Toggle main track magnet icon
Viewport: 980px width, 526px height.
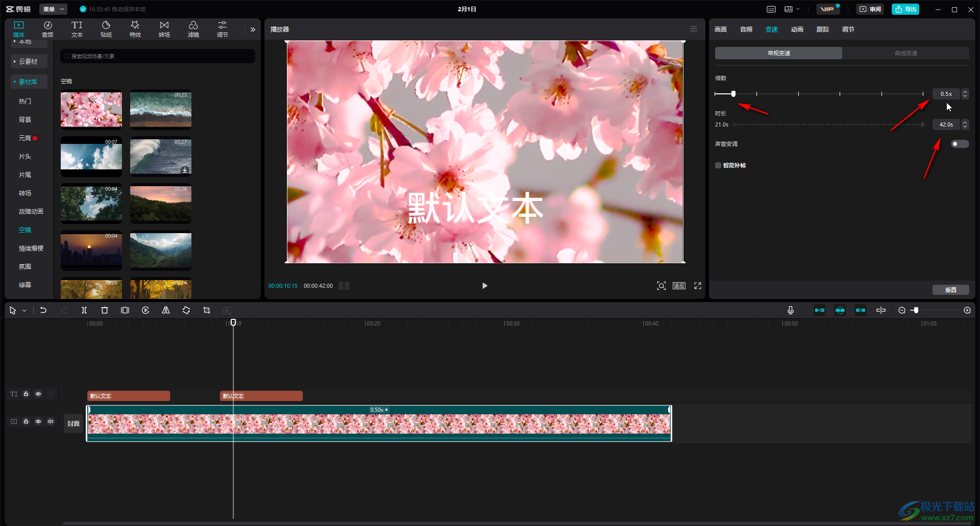point(820,310)
